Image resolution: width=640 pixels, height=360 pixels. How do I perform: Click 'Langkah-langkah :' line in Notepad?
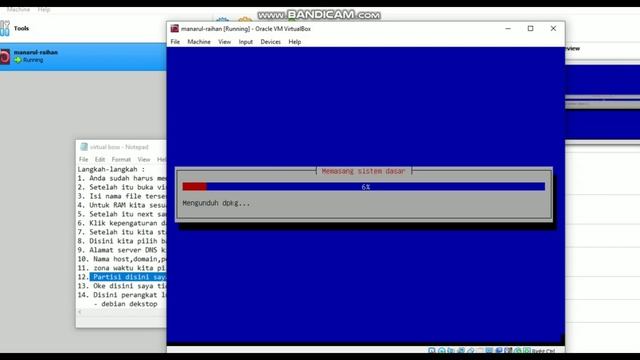[111, 169]
